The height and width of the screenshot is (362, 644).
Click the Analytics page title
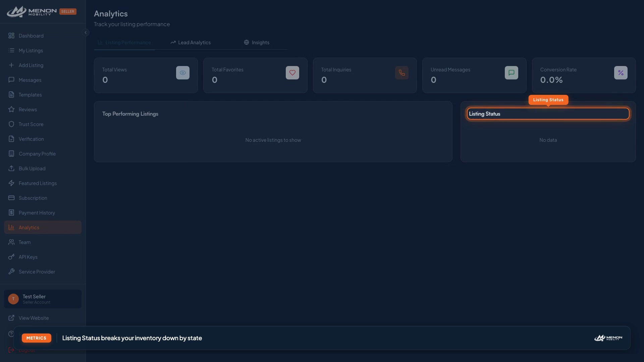111,14
